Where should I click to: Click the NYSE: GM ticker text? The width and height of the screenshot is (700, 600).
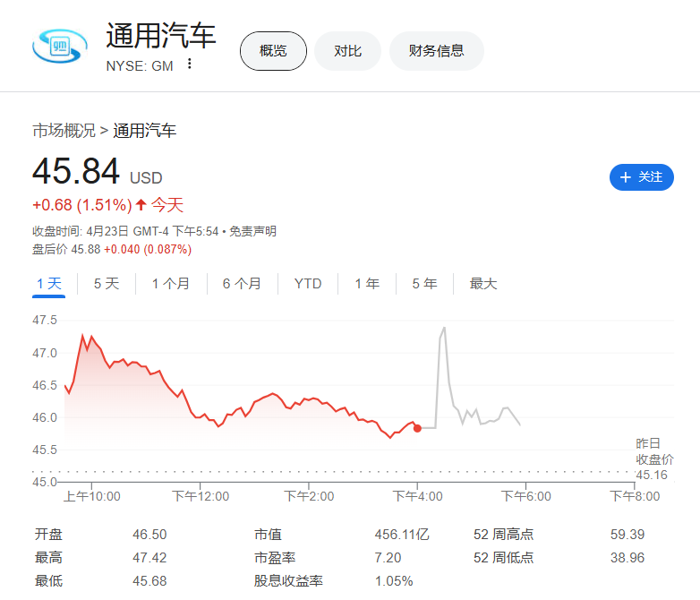point(140,66)
